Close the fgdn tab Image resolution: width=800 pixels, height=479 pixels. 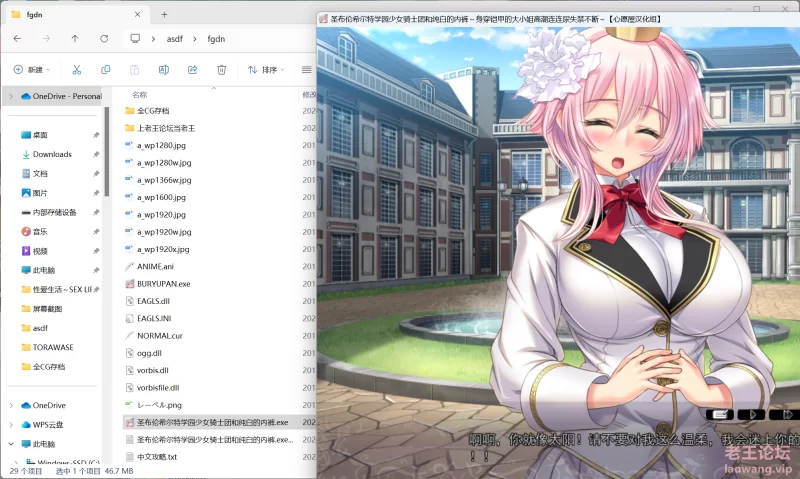point(137,15)
